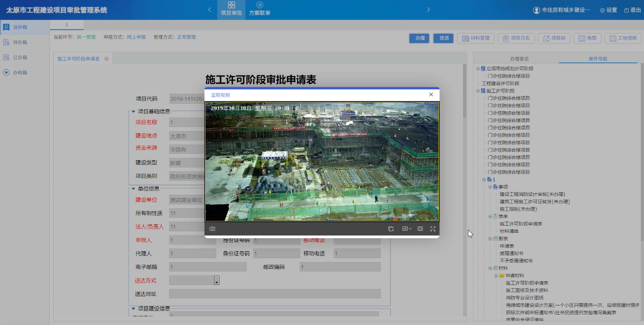This screenshot has width=644, height=325.
Task: Take a snapshot in the 监控视频 player
Action: [212, 229]
